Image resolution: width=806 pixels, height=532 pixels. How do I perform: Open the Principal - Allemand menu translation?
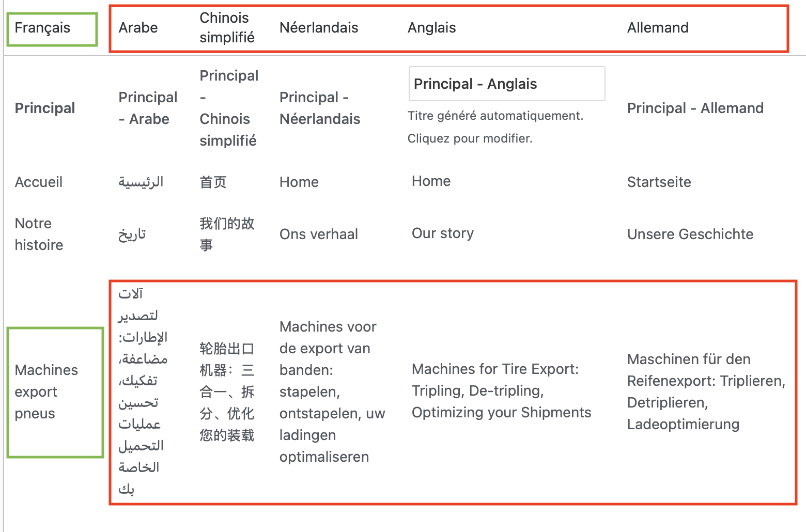(x=695, y=108)
